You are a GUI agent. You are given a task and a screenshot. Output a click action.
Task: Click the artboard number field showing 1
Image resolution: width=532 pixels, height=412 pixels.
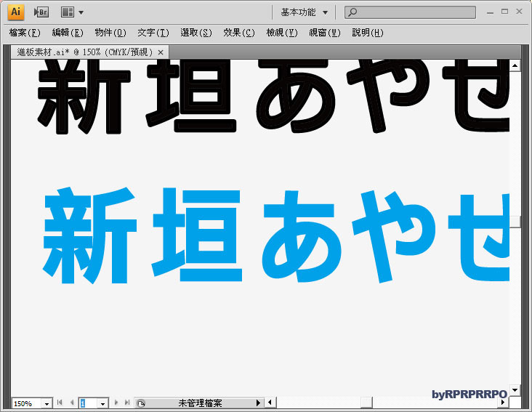tap(88, 403)
